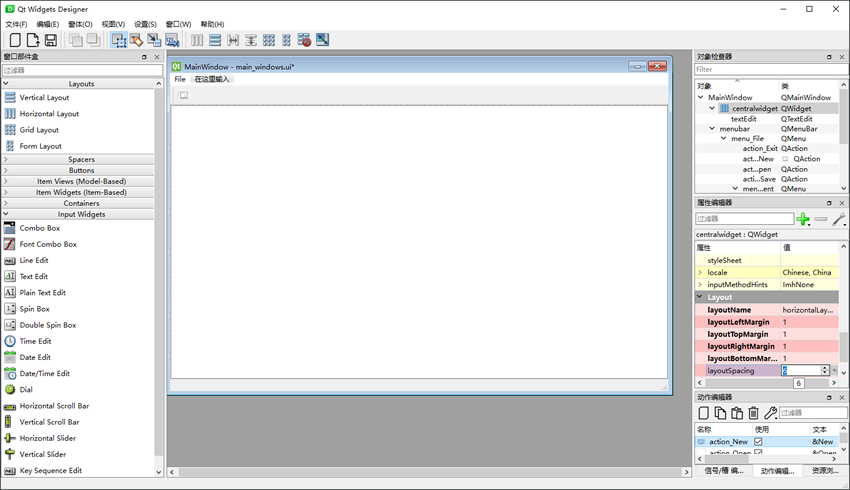Image resolution: width=850 pixels, height=490 pixels.
Task: Select the Horizontal Slider widget
Action: [48, 439]
